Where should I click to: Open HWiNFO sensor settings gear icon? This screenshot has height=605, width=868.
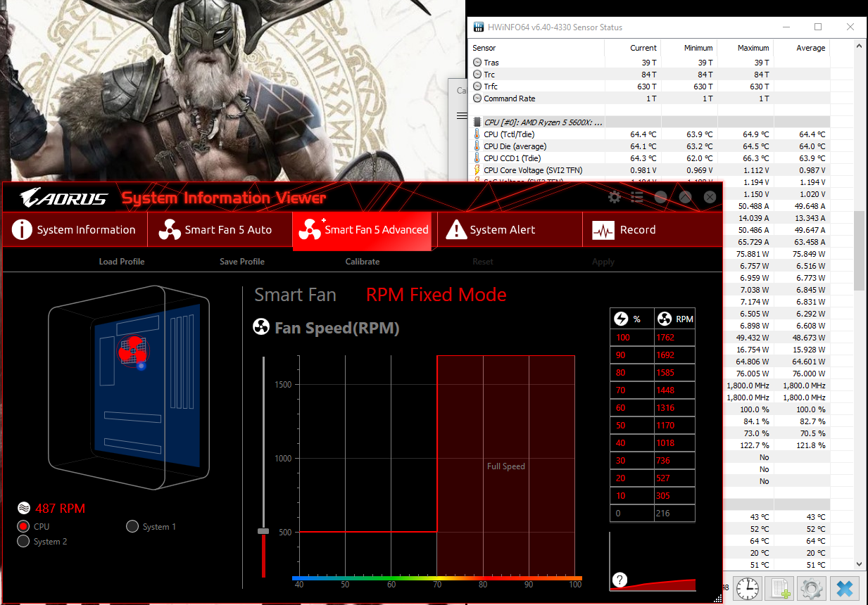pos(812,588)
